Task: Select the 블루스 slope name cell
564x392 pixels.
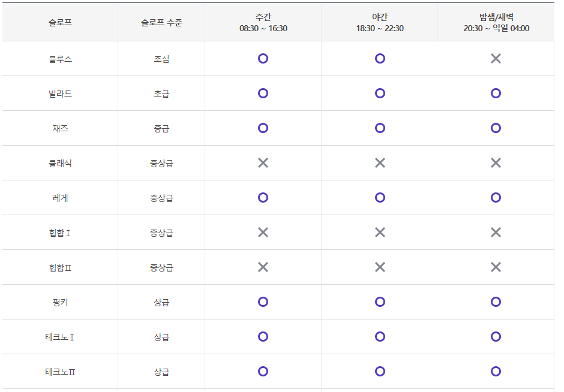Action: coord(60,59)
